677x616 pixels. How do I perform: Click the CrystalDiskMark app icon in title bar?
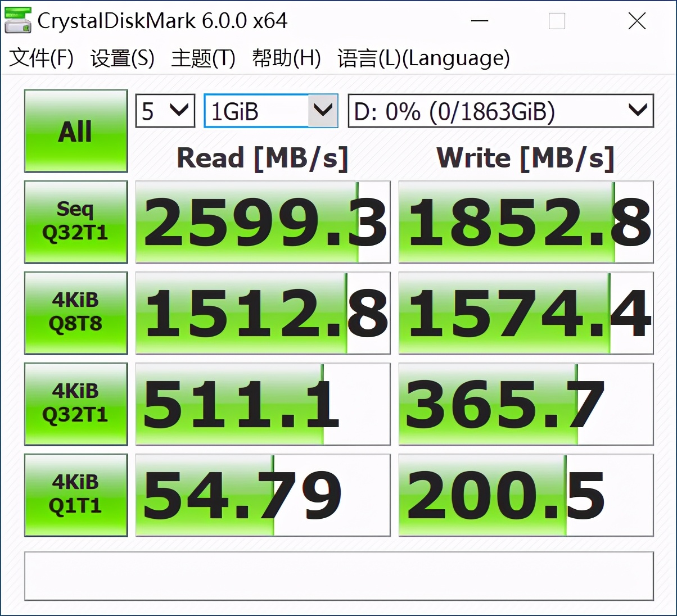point(18,21)
